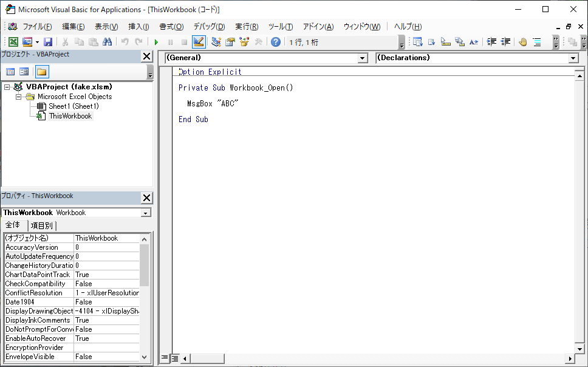Screen dimensions: 588x367
Task: Run the macro with the green play icon
Action: tap(156, 42)
